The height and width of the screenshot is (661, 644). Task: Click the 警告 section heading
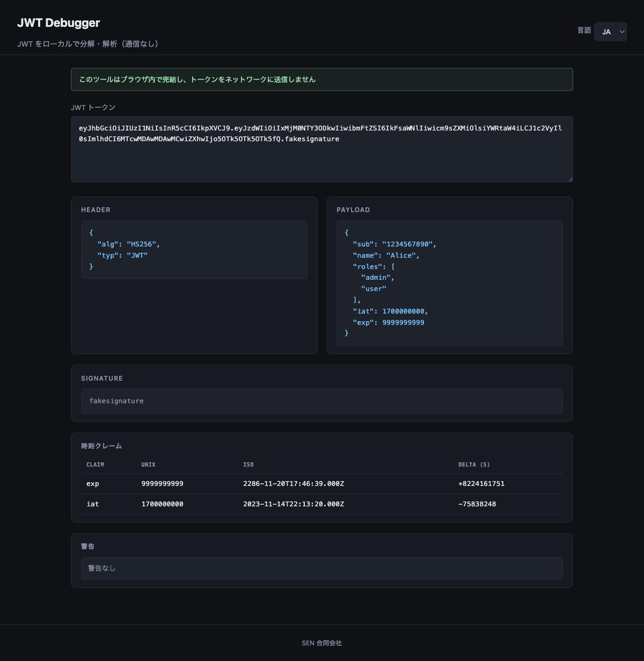87,547
